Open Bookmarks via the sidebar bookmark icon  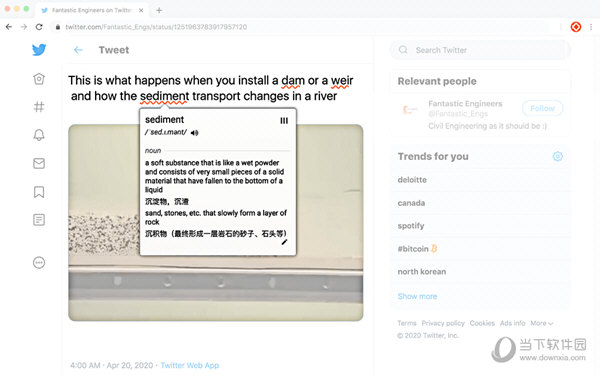pos(39,192)
